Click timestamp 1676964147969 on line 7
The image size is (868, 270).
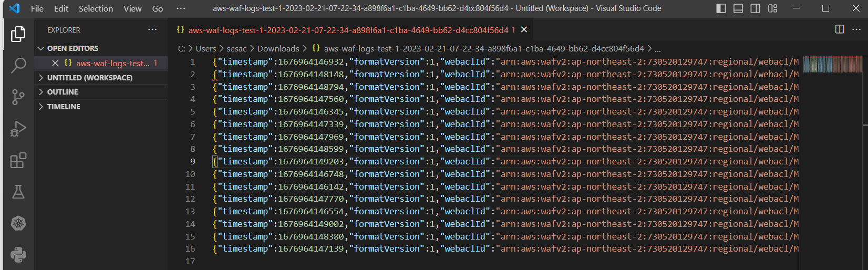tap(311, 137)
